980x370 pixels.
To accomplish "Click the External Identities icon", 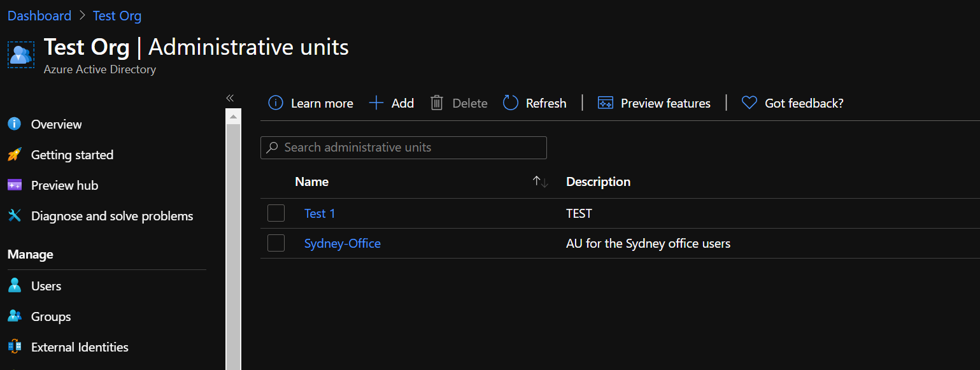I will pos(15,347).
